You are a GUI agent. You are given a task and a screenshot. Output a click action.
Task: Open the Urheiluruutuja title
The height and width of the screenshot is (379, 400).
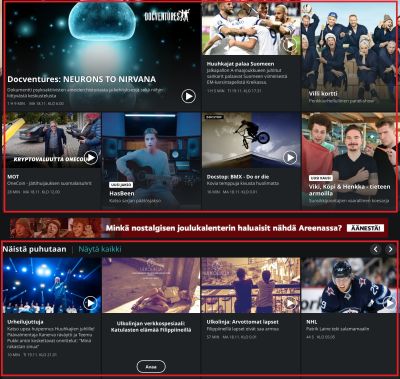[25, 322]
